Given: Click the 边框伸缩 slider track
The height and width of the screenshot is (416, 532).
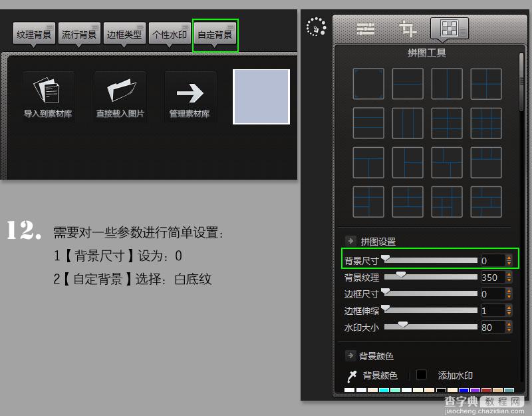Looking at the screenshot, I should (x=430, y=310).
